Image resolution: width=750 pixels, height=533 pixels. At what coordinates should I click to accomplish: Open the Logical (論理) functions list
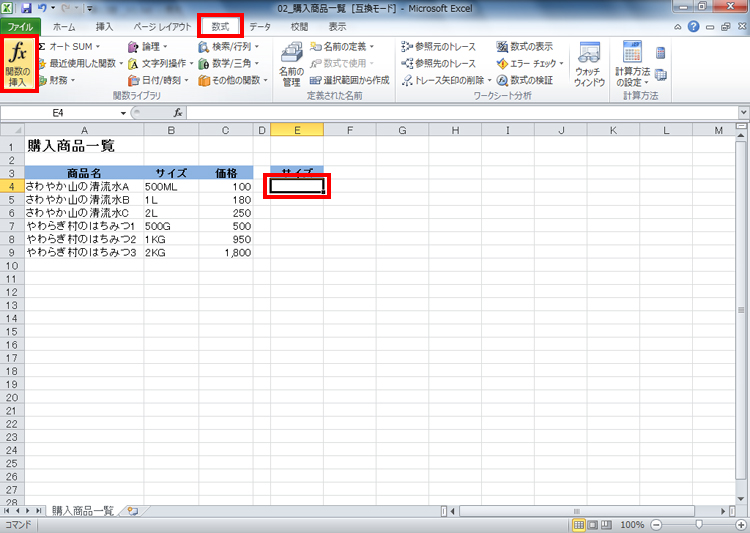click(148, 46)
